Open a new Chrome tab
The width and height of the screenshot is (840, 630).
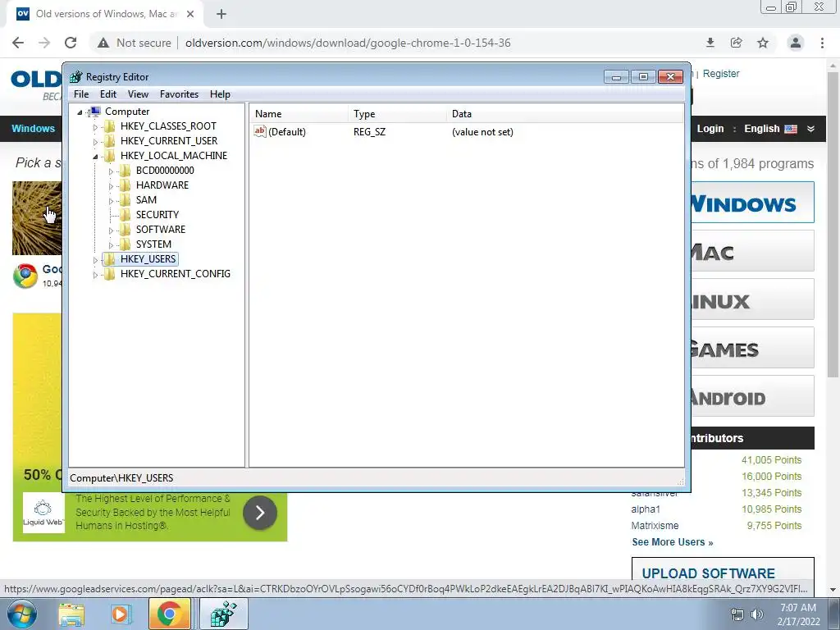click(221, 14)
